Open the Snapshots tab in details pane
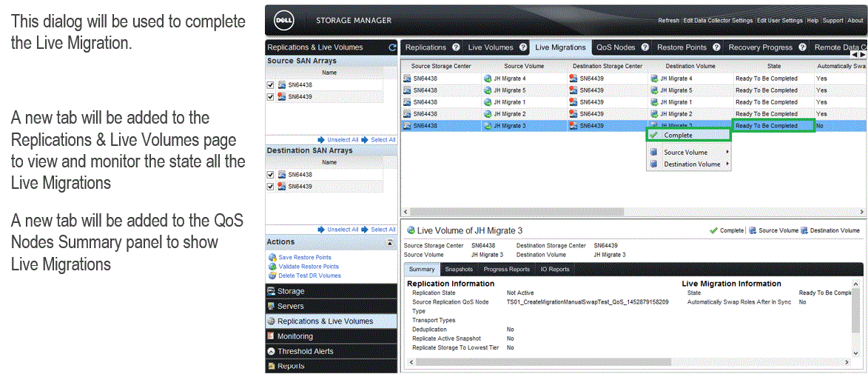The image size is (868, 377). coord(460,270)
